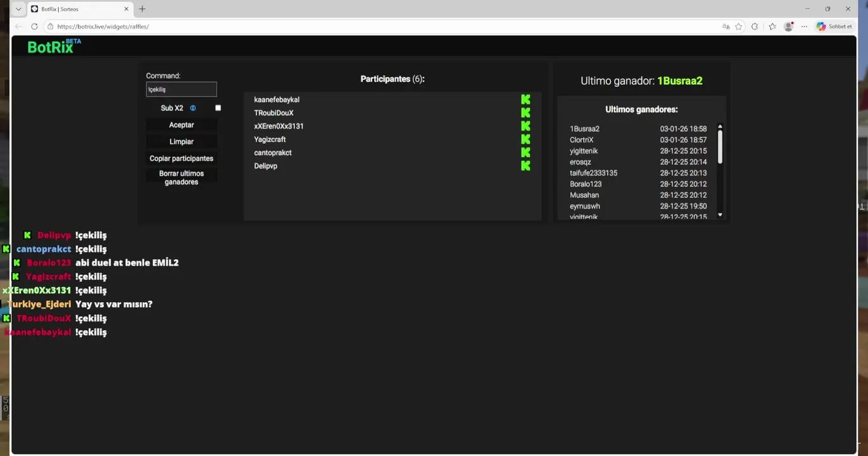Open the translate page icon in address bar
The image size is (868, 456).
pyautogui.click(x=726, y=27)
